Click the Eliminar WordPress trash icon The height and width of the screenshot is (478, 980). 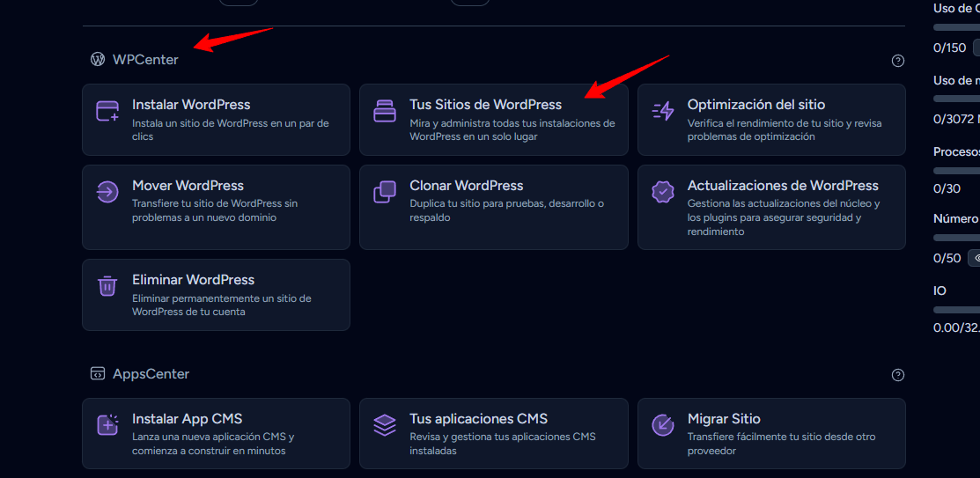(107, 286)
